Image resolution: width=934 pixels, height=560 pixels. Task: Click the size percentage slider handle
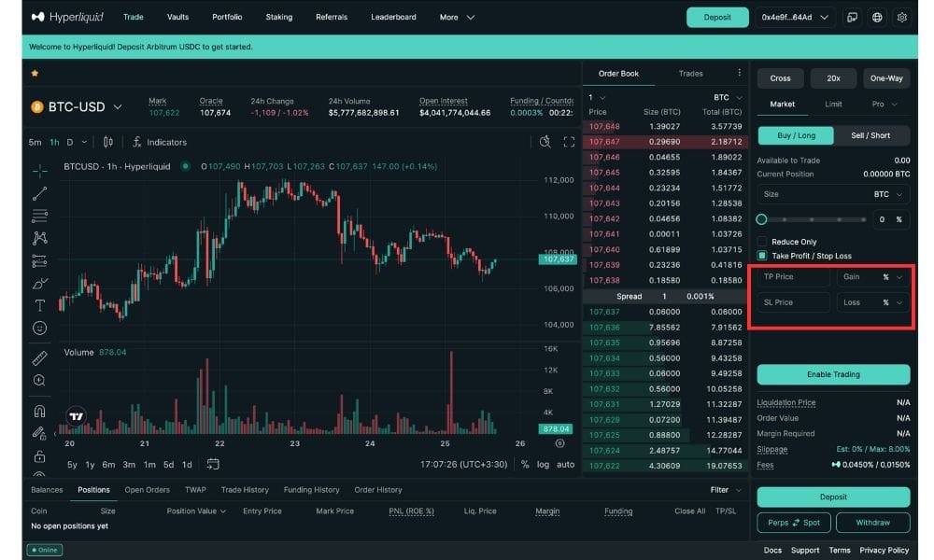coord(761,219)
